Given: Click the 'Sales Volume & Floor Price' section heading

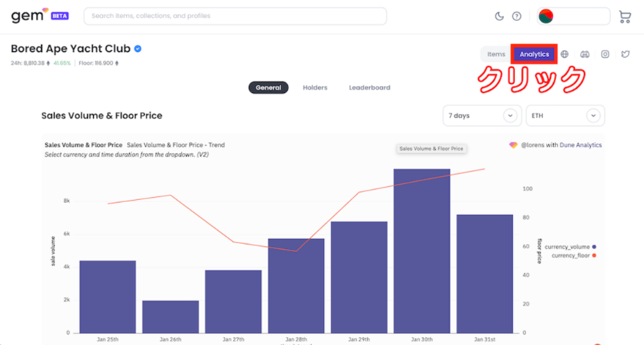Looking at the screenshot, I should click(102, 116).
